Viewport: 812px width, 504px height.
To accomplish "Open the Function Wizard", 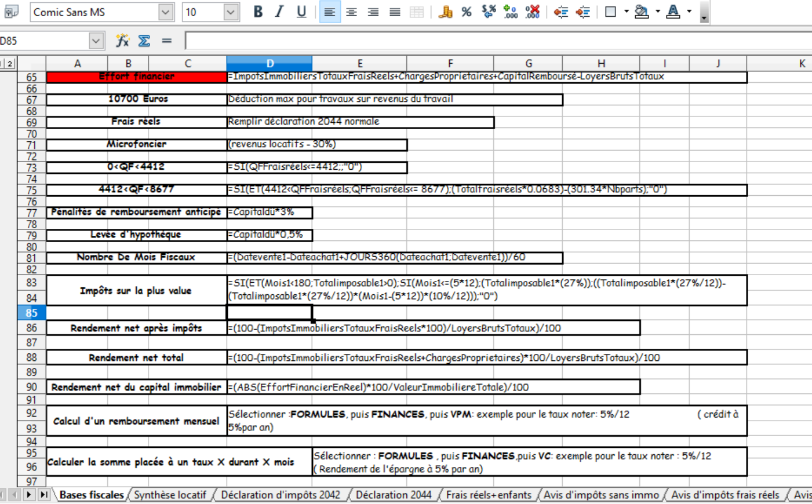I will pyautogui.click(x=122, y=41).
